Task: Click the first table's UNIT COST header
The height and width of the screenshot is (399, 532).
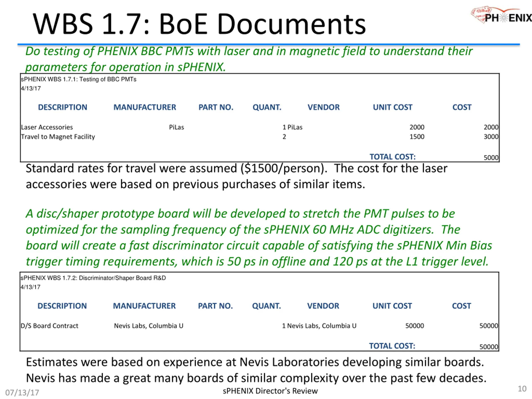Action: click(x=393, y=107)
